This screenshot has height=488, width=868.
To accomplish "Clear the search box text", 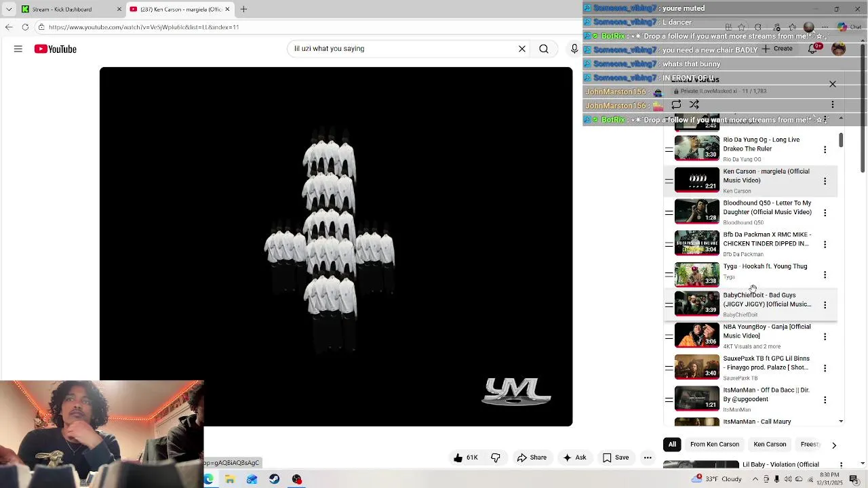I will coord(522,49).
